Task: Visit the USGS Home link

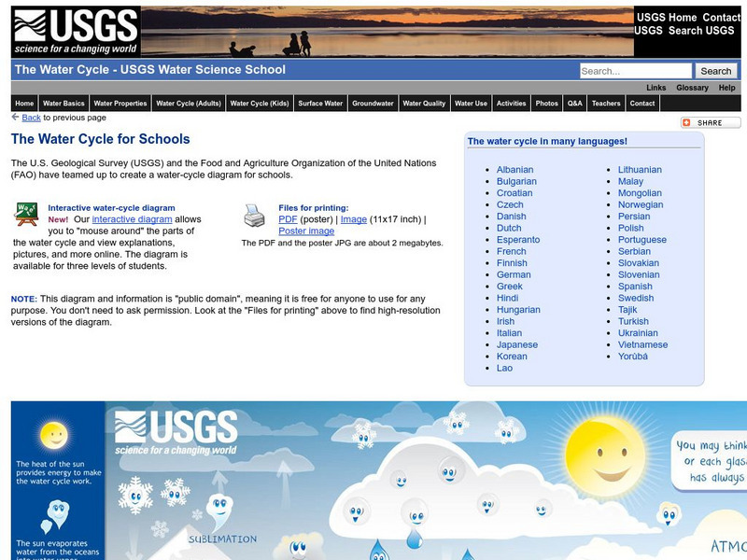Action: tap(667, 18)
